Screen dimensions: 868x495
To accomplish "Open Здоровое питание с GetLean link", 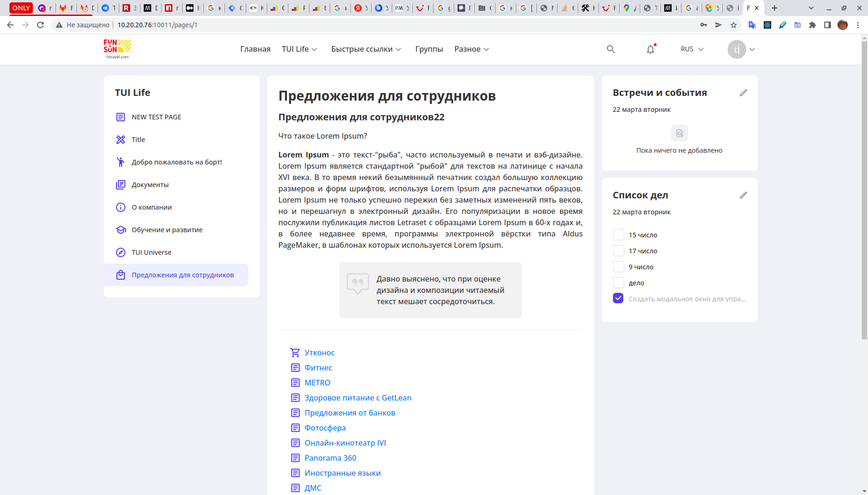I will click(x=358, y=398).
